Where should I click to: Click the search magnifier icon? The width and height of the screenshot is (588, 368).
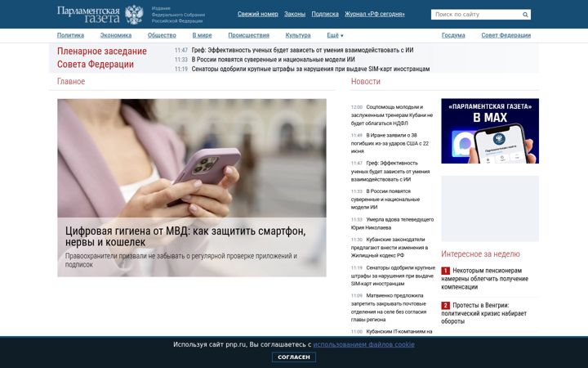(x=525, y=15)
